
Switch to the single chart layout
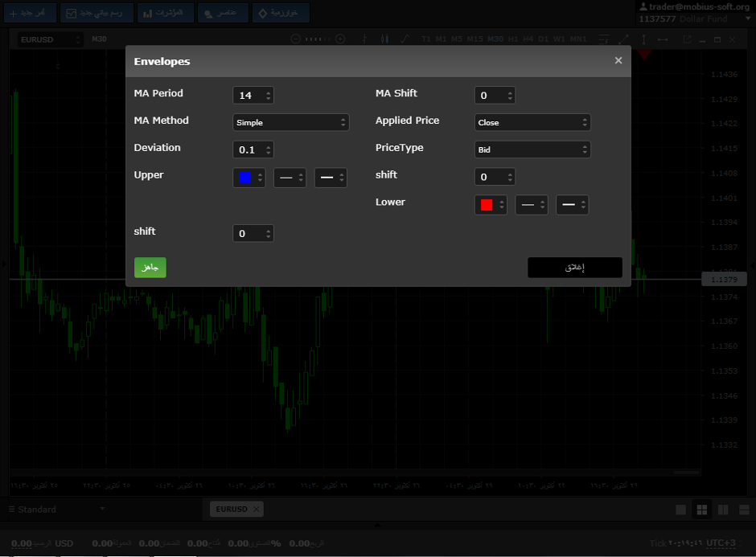pos(680,510)
